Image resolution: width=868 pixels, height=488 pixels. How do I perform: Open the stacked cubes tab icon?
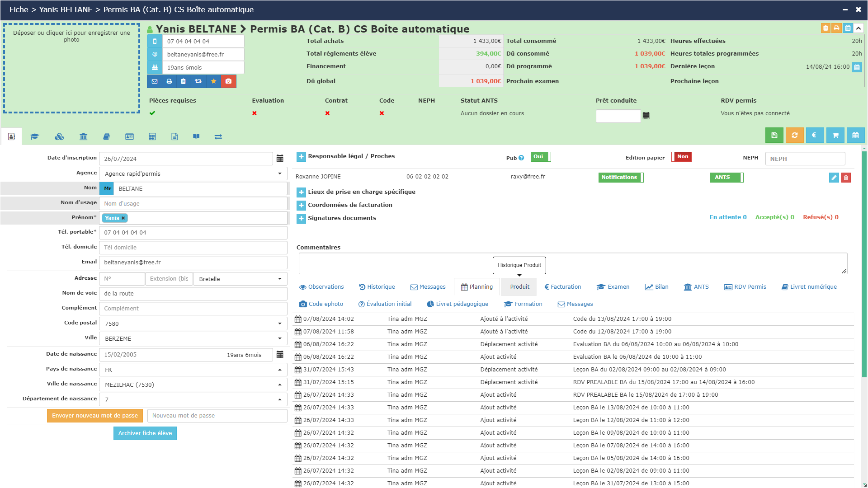pos(59,136)
